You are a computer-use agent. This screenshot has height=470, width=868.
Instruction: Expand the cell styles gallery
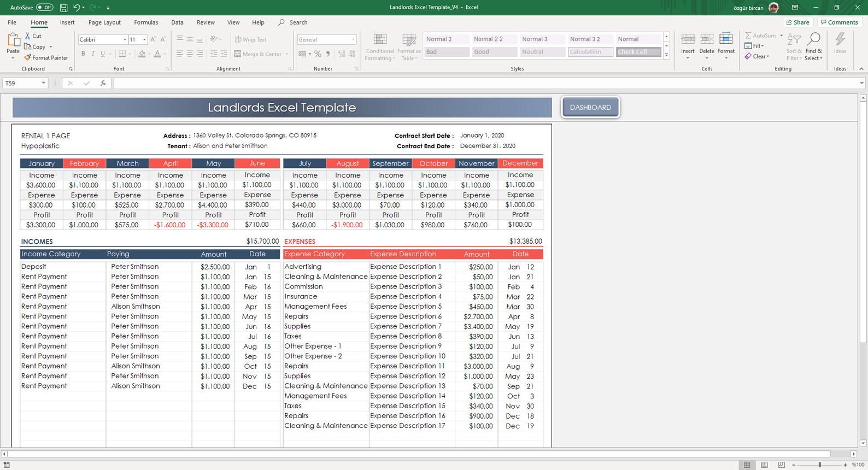pos(666,55)
